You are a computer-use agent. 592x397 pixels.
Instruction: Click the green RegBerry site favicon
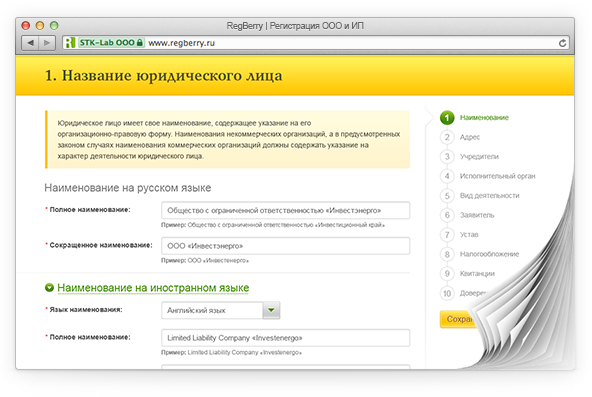[70, 43]
